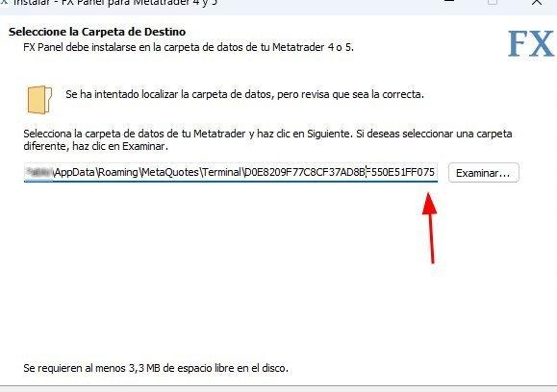
Task: Click the 'FX Panel debe instalarse' subtitle
Action: click(x=189, y=47)
